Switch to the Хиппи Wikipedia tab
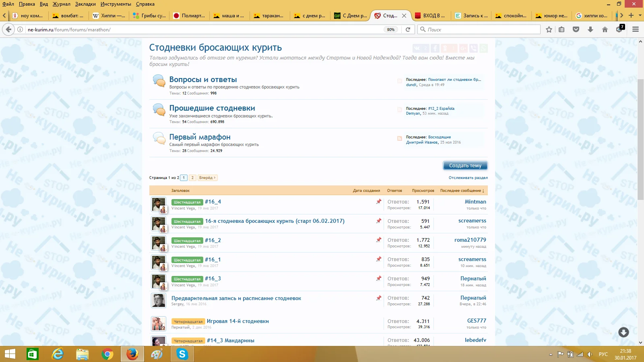The height and width of the screenshot is (362, 644). (x=109, y=16)
